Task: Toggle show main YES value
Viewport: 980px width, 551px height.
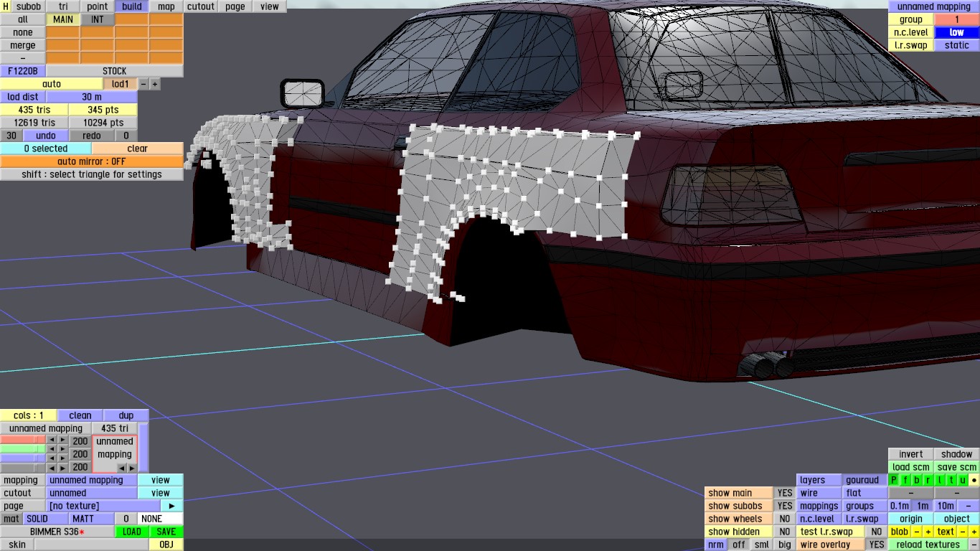Action: click(x=785, y=493)
